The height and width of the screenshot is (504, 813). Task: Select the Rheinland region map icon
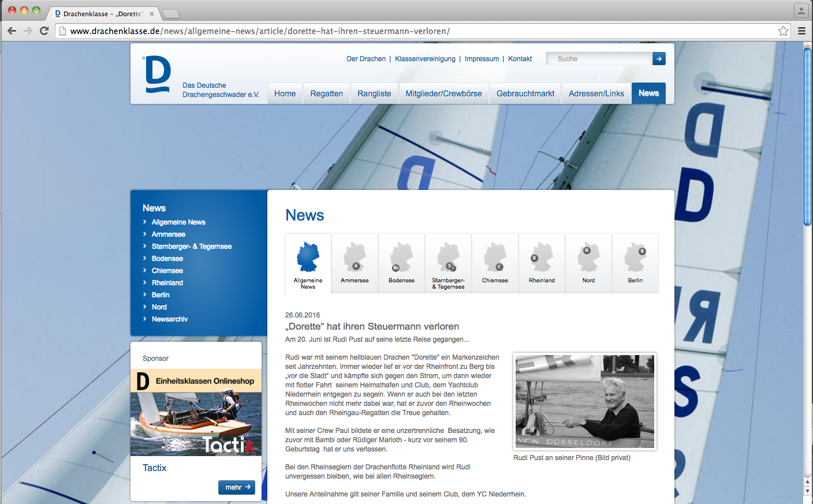coord(542,258)
